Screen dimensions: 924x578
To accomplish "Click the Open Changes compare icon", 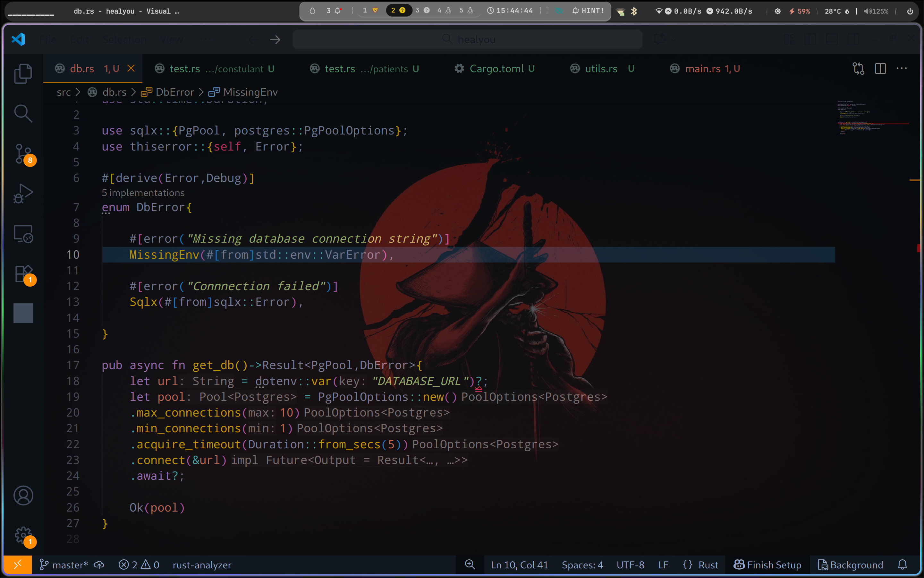I will 858,69.
